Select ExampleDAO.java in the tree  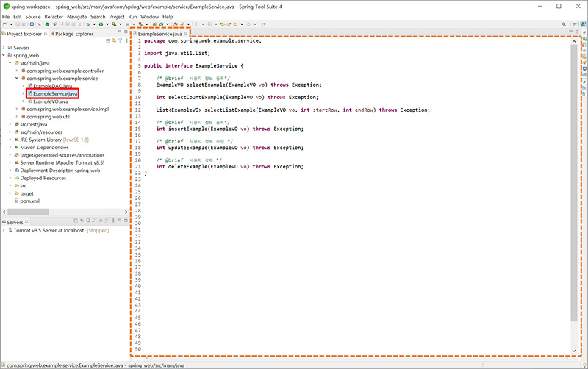pyautogui.click(x=50, y=86)
